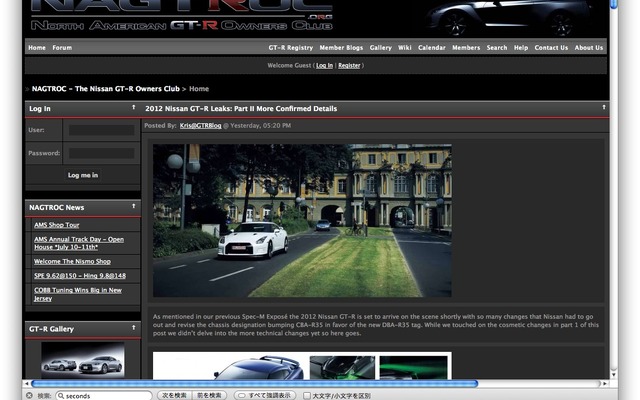Collapse the 2012 Nissan GT-R Leaks article arrow
The image size is (640, 400).
point(604,107)
